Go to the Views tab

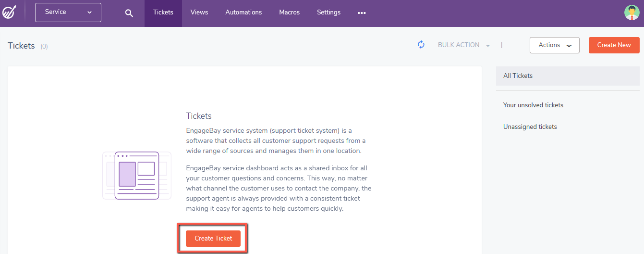pos(199,13)
